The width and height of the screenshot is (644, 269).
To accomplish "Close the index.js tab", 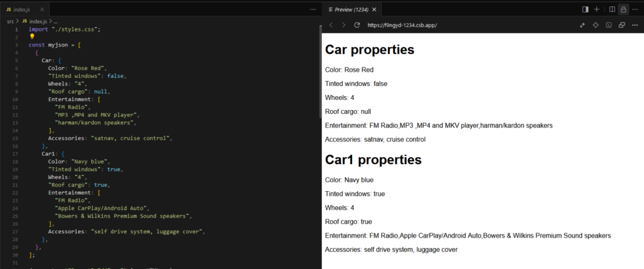I will tap(42, 9).
